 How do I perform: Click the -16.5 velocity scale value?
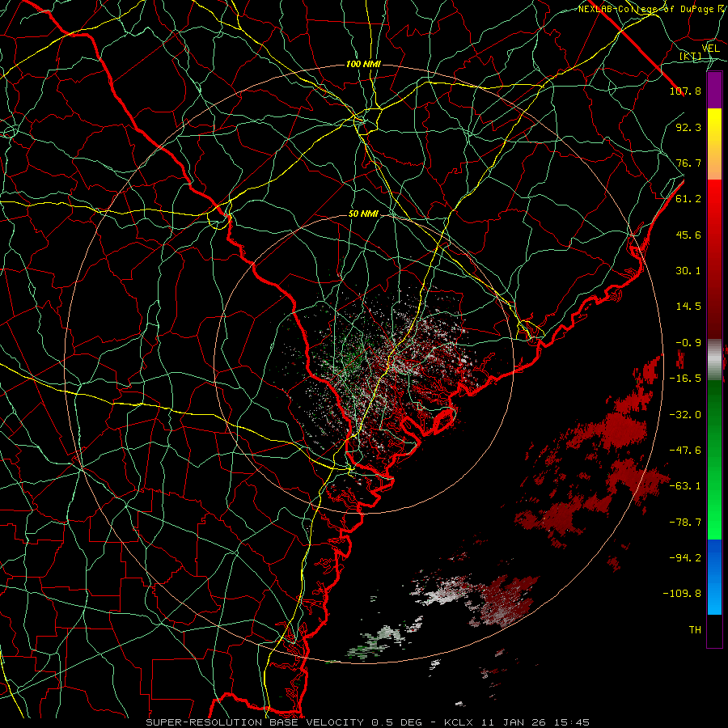tap(685, 379)
